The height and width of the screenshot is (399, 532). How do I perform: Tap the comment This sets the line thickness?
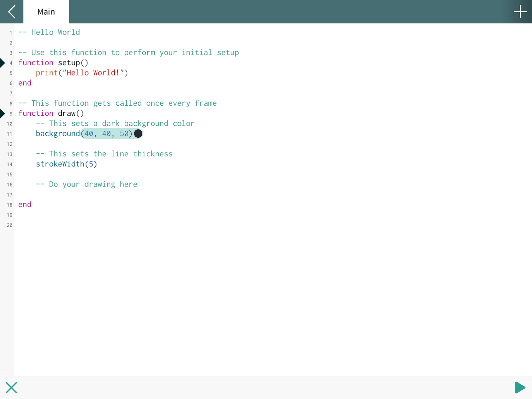coord(104,154)
